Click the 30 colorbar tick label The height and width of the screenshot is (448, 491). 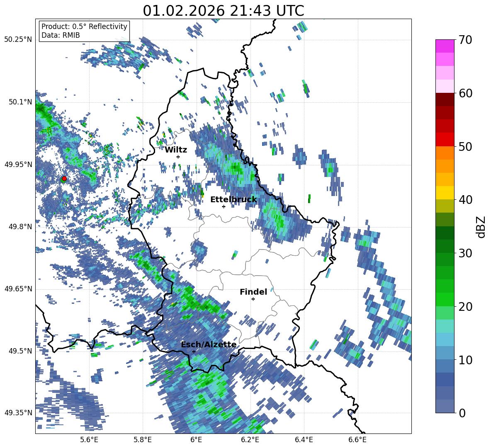click(x=465, y=253)
